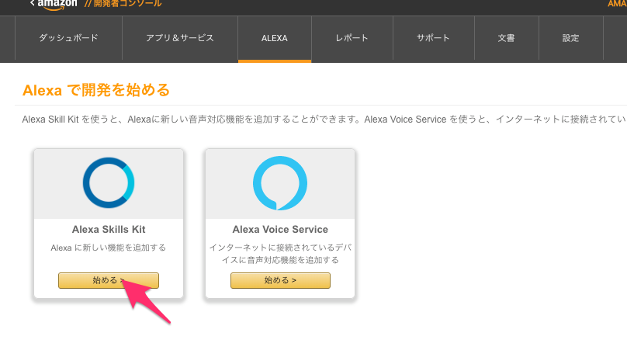Image resolution: width=627 pixels, height=364 pixels.
Task: Click the Alexa で開発を始める heading
Action: (x=96, y=90)
